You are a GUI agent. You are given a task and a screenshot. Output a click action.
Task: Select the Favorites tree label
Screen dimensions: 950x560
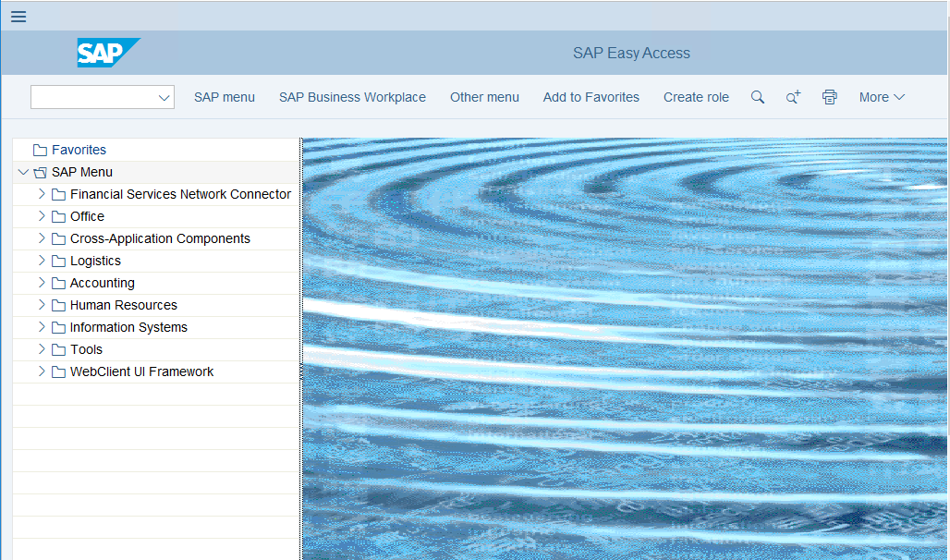coord(79,150)
